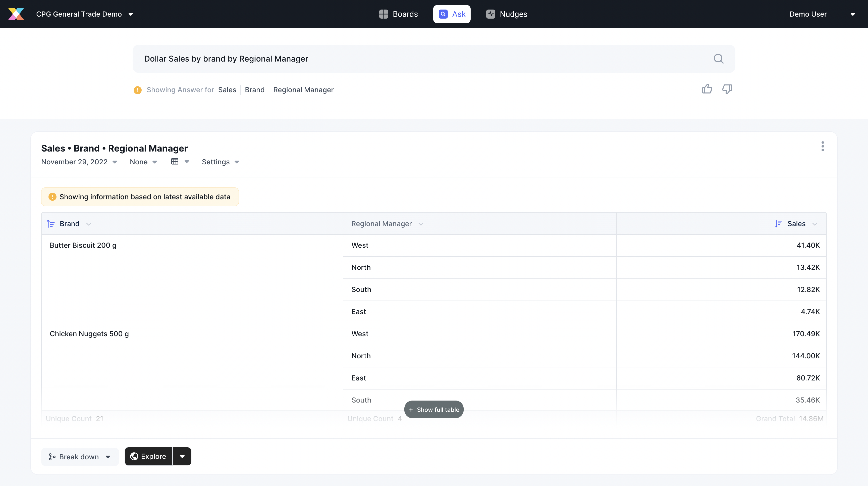Click the Brand Unique Count 21 footer
The height and width of the screenshot is (486, 868).
click(x=74, y=419)
